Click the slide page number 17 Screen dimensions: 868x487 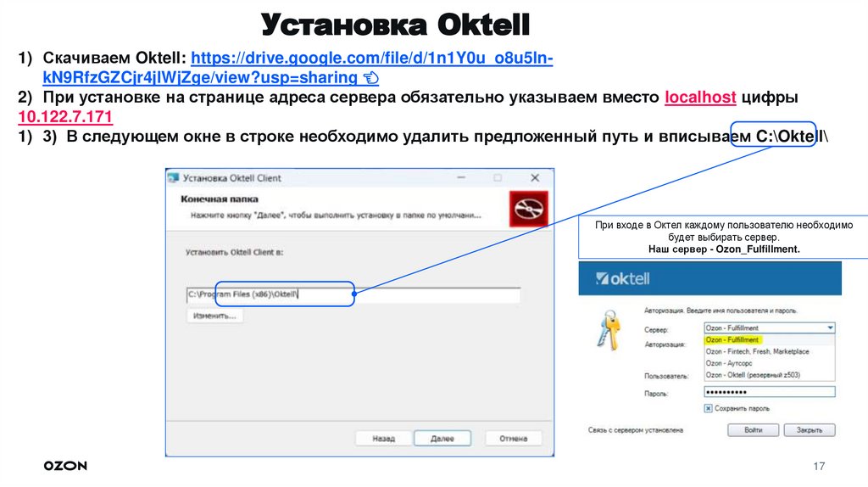[820, 467]
